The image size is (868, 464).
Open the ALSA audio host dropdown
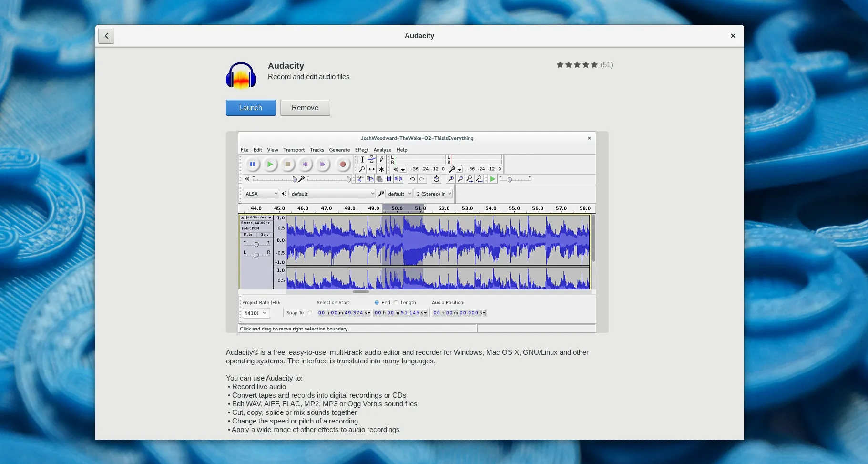click(x=261, y=194)
